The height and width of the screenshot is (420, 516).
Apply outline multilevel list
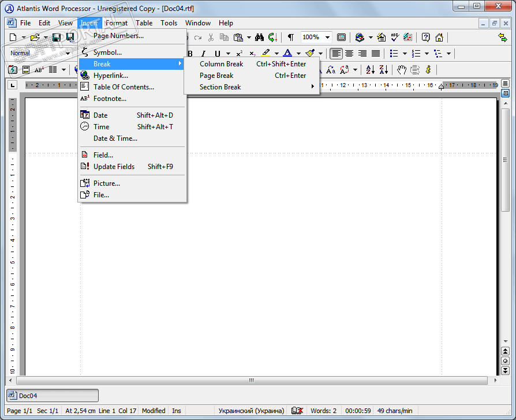pos(438,53)
